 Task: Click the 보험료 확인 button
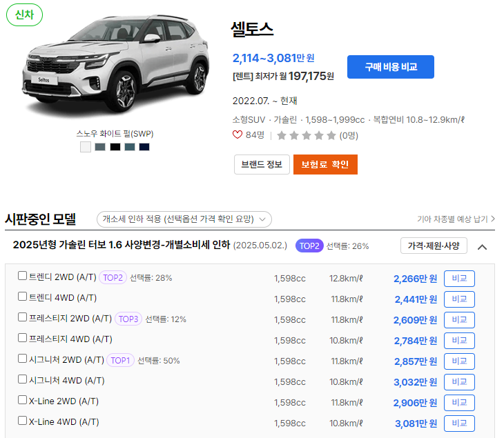[x=325, y=164]
